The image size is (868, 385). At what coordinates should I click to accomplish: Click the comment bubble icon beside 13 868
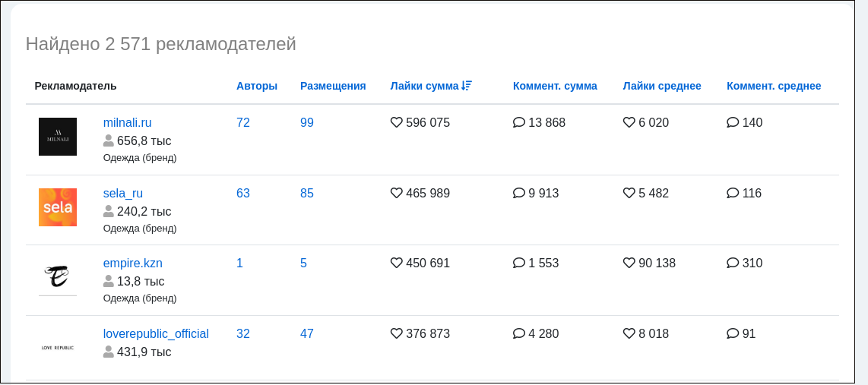(x=518, y=122)
